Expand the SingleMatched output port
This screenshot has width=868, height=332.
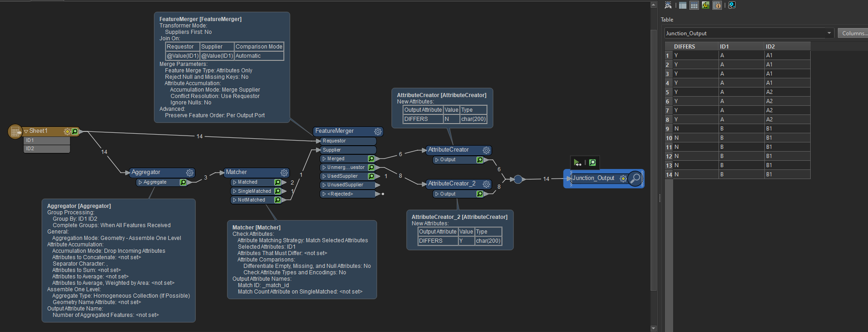(x=235, y=191)
